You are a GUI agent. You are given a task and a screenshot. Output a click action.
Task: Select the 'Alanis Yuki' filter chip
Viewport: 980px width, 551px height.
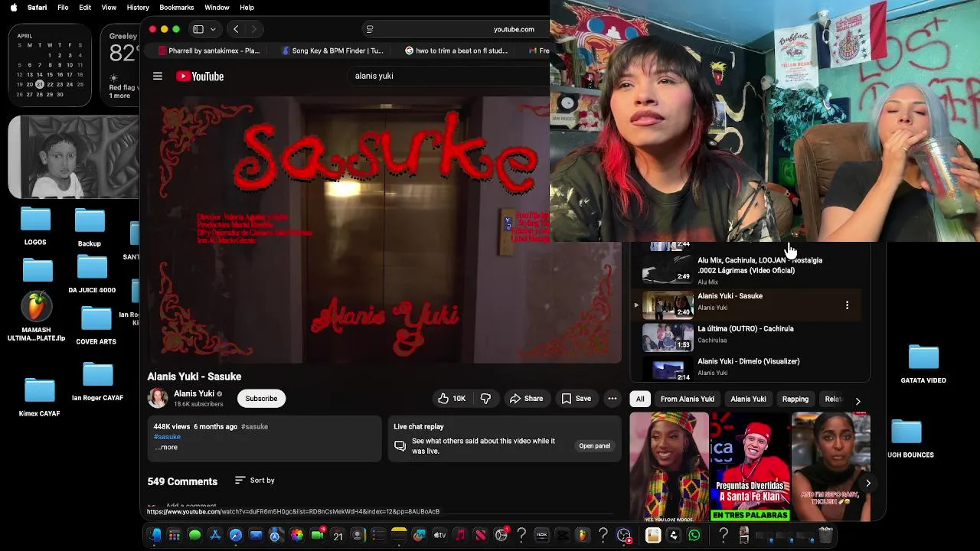point(748,399)
